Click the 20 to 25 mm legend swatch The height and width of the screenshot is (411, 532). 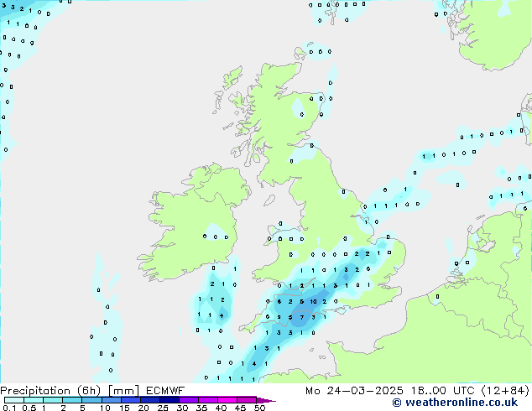[x=150, y=400]
